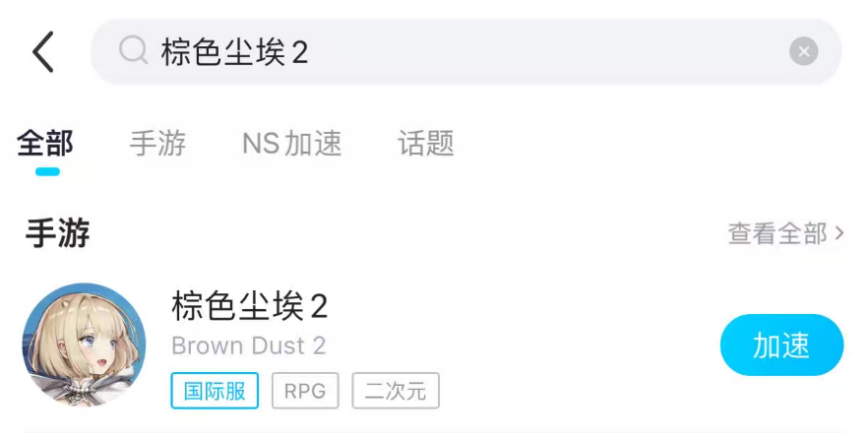This screenshot has height=437, width=868.
Task: Switch to the 手游 tab
Action: click(x=157, y=144)
